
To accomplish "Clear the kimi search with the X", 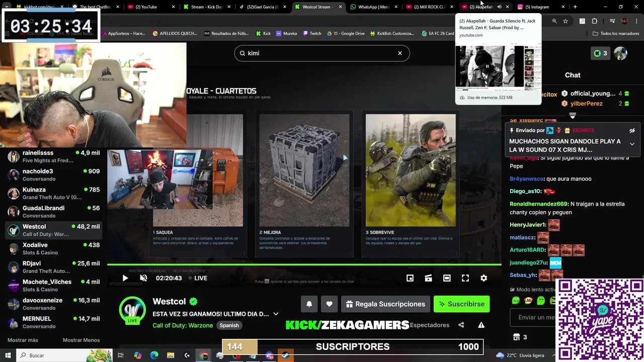I will [400, 53].
